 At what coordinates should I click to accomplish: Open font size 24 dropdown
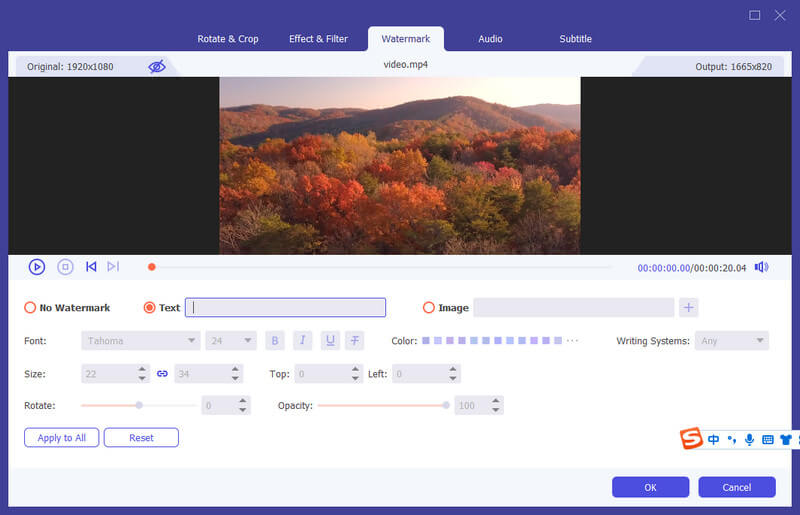pyautogui.click(x=231, y=340)
